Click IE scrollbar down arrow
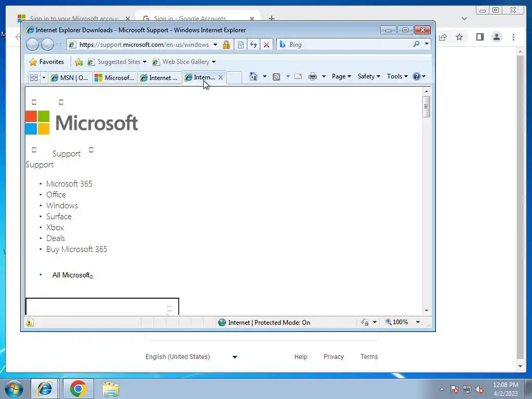The image size is (532, 399). 427,311
